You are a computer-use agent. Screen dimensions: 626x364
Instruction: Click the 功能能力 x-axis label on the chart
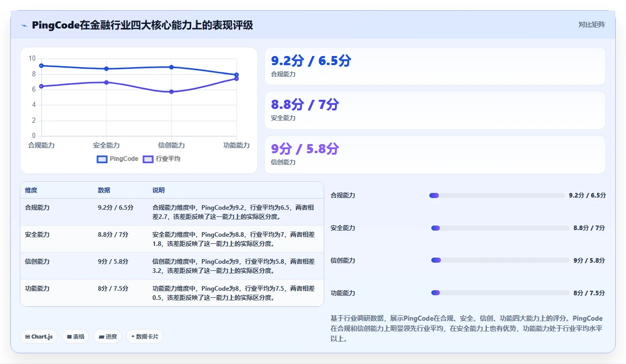pos(237,146)
